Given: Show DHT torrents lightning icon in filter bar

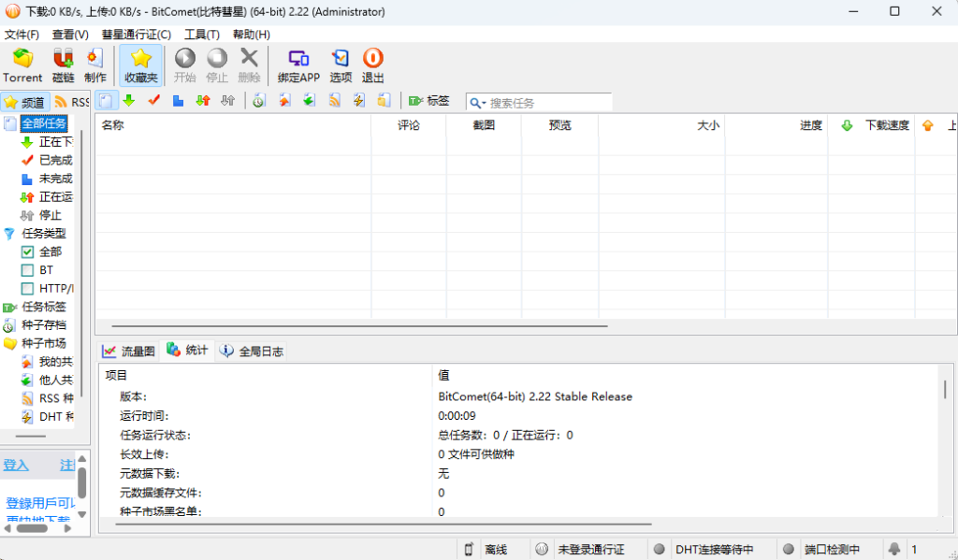Looking at the screenshot, I should 358,101.
